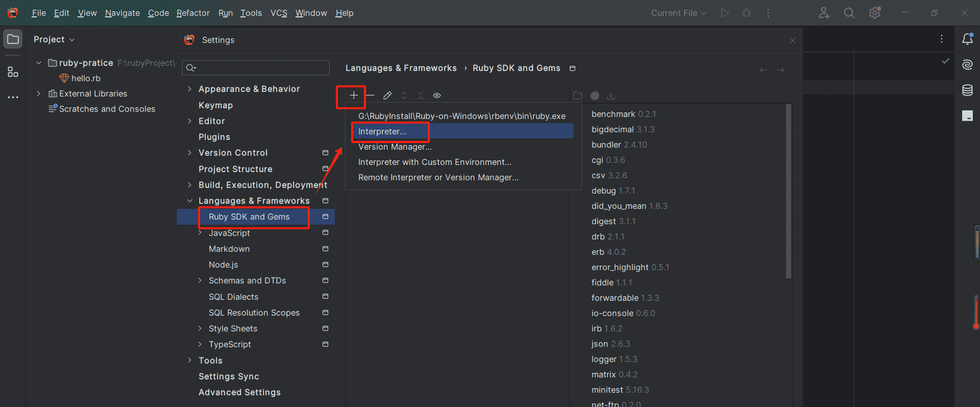980x407 pixels.
Task: Expand the External Libraries node
Action: click(x=39, y=93)
